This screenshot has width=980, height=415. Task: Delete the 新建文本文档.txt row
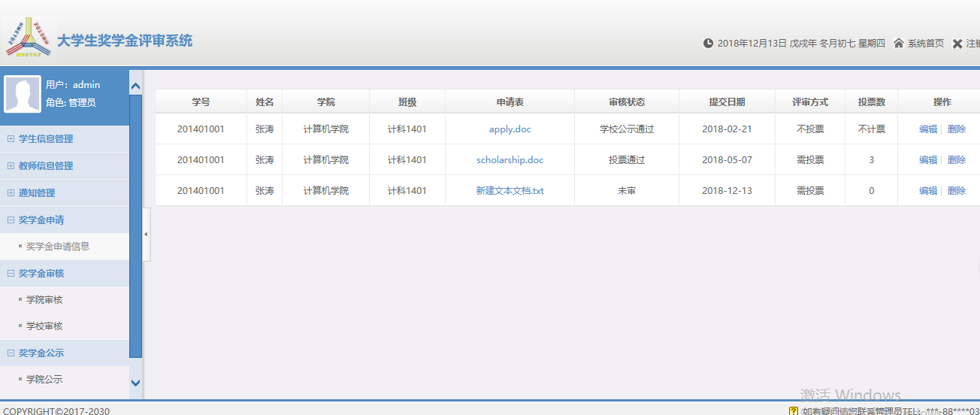(957, 191)
